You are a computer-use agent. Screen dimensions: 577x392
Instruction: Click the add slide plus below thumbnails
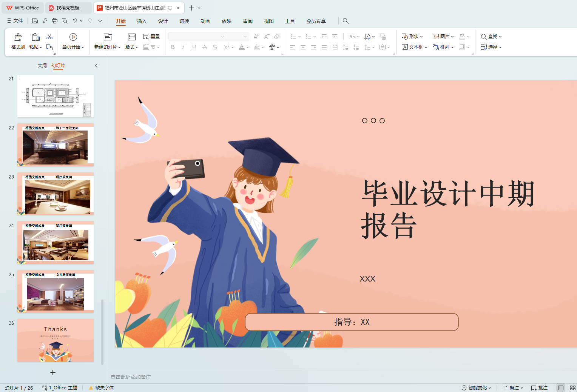(x=53, y=372)
